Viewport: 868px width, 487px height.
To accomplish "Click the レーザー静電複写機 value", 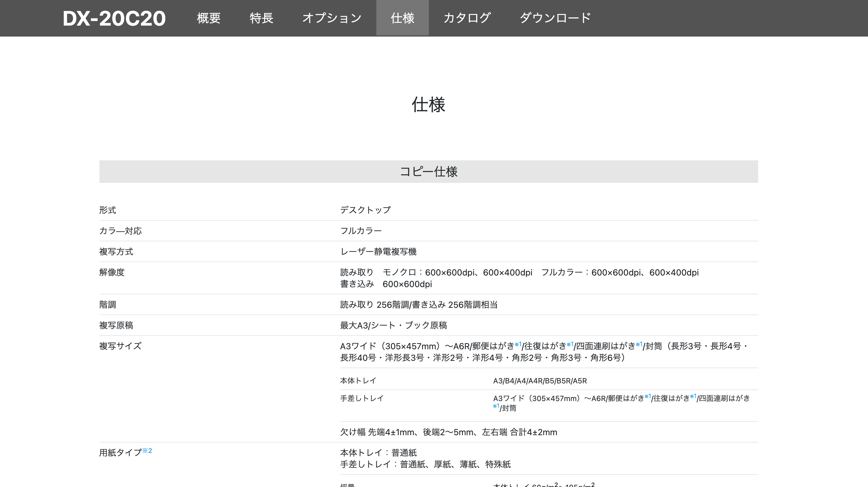I will coord(378,252).
